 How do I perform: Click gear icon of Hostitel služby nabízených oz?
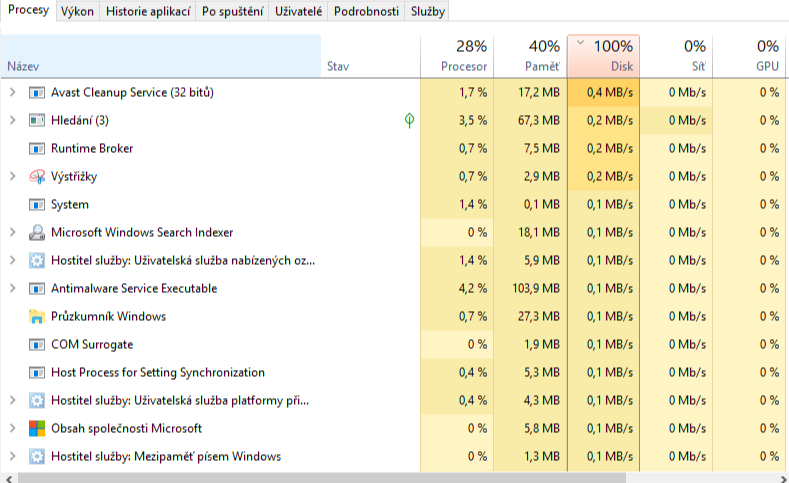coord(37,261)
